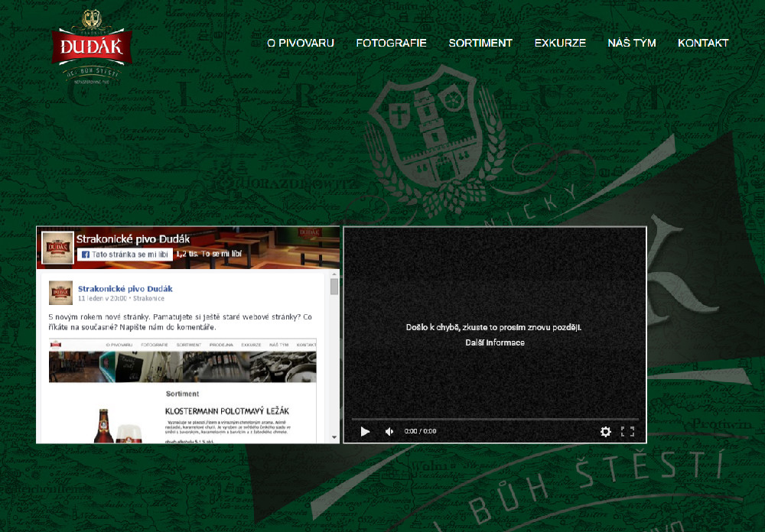The width and height of the screenshot is (765, 532).
Task: Open the video settings gear
Action: [605, 432]
